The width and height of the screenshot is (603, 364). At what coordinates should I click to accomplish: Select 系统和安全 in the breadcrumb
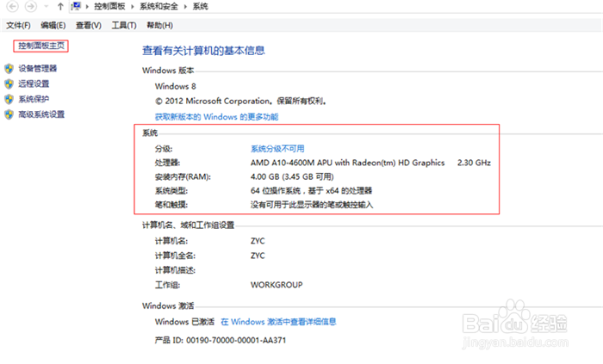[x=159, y=7]
